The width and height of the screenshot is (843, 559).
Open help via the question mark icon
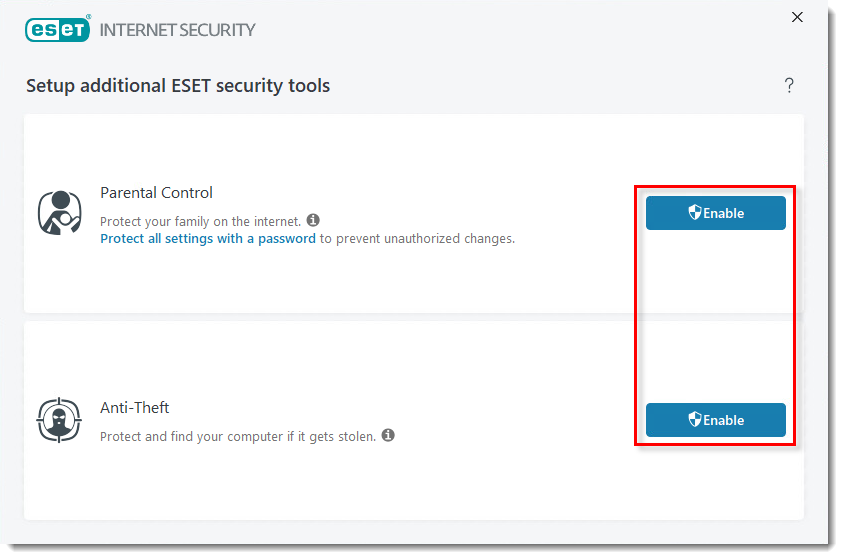point(789,85)
